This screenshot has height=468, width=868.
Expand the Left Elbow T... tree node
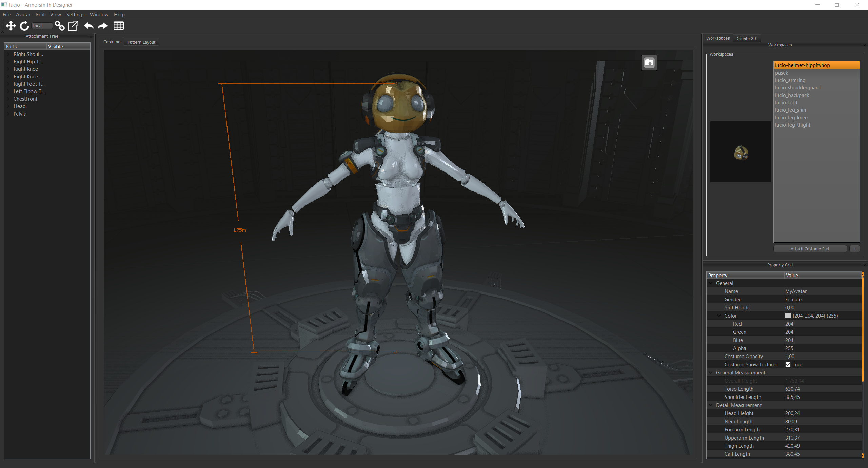click(8, 91)
